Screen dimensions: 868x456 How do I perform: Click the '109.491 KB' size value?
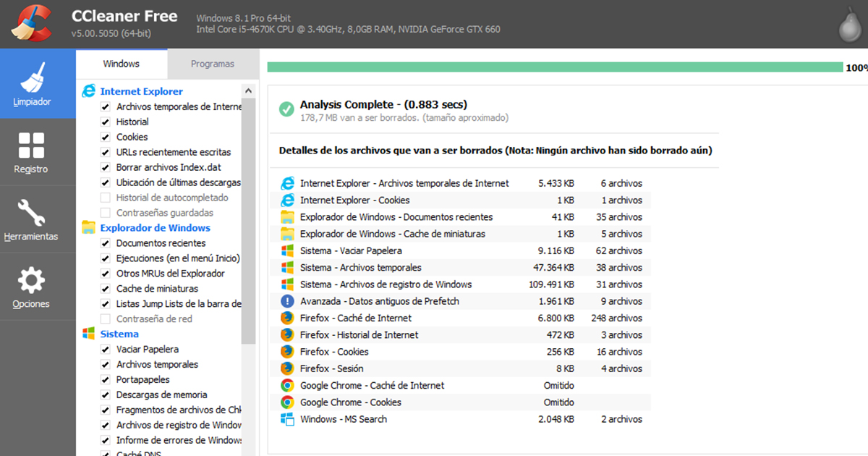tap(551, 284)
